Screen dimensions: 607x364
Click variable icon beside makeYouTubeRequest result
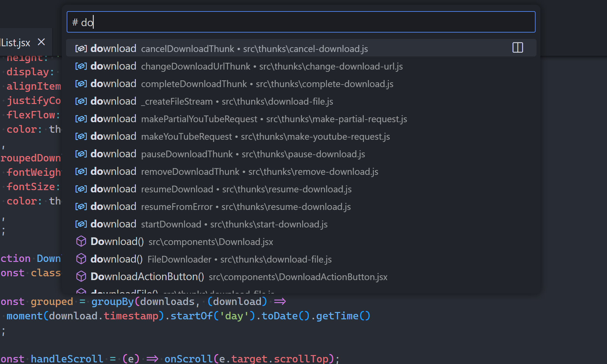81,136
